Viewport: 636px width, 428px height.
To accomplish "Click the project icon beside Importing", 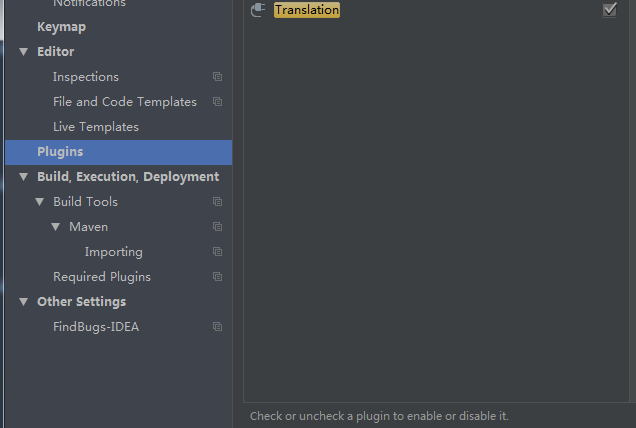I will click(217, 252).
